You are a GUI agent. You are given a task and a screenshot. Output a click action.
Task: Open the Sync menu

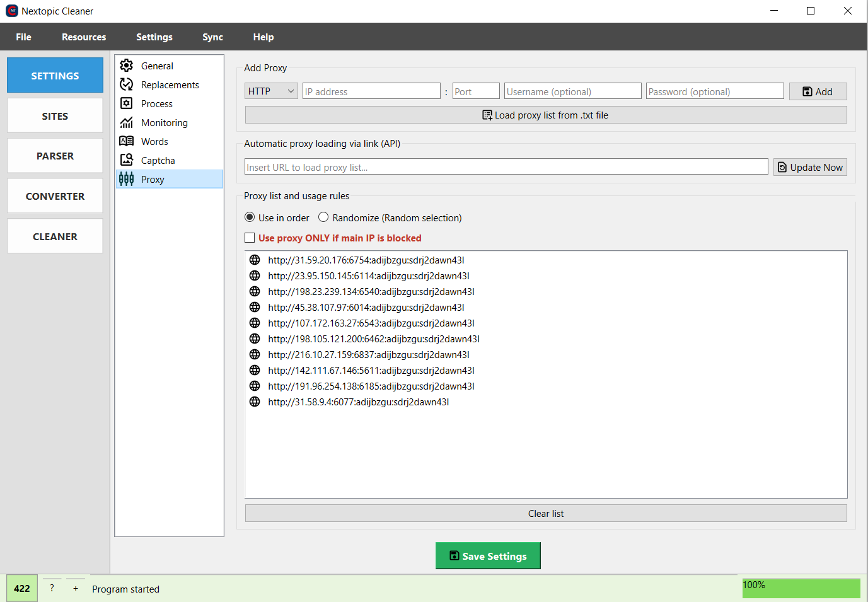pos(212,37)
